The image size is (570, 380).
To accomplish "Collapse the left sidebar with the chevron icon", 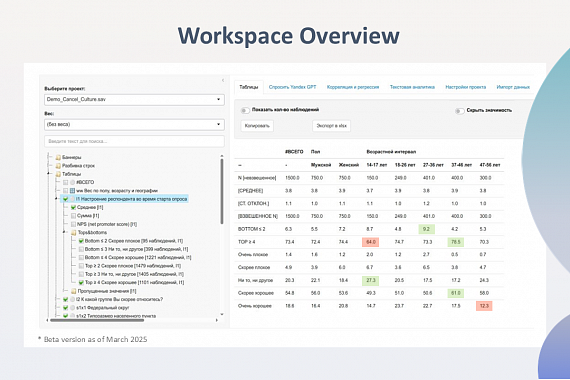I will pyautogui.click(x=223, y=80).
